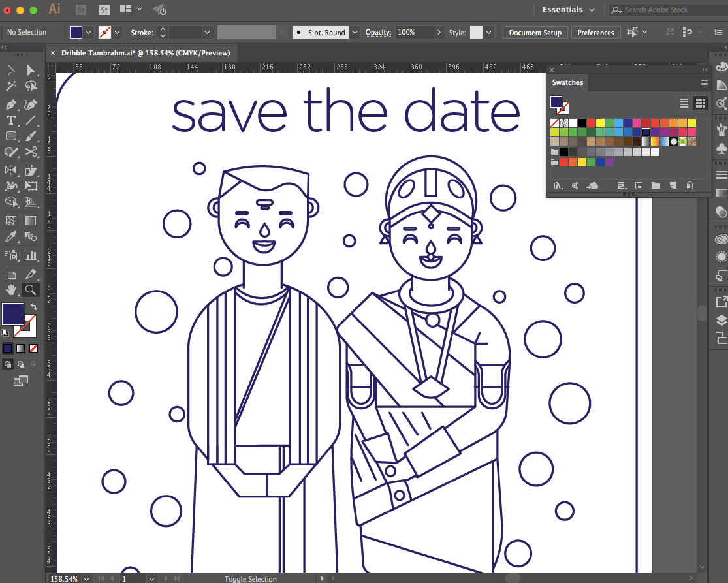Switch Swatches panel to list view
The image size is (728, 583).
coord(684,103)
